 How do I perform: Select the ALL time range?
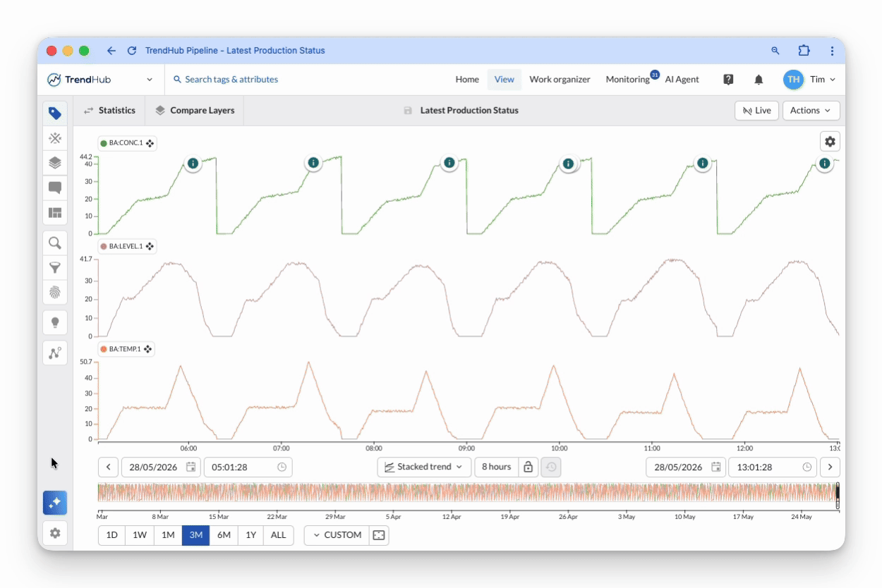point(279,535)
